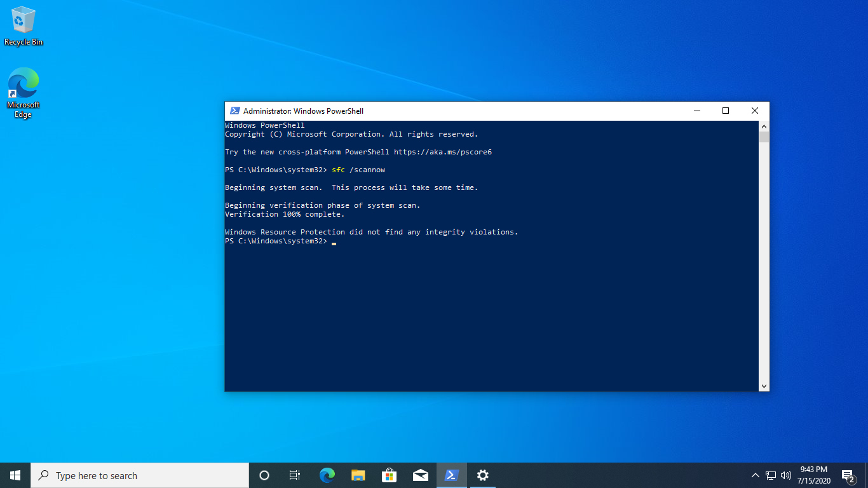Click 'Beginning verification phase of system scan.' line

click(x=323, y=205)
